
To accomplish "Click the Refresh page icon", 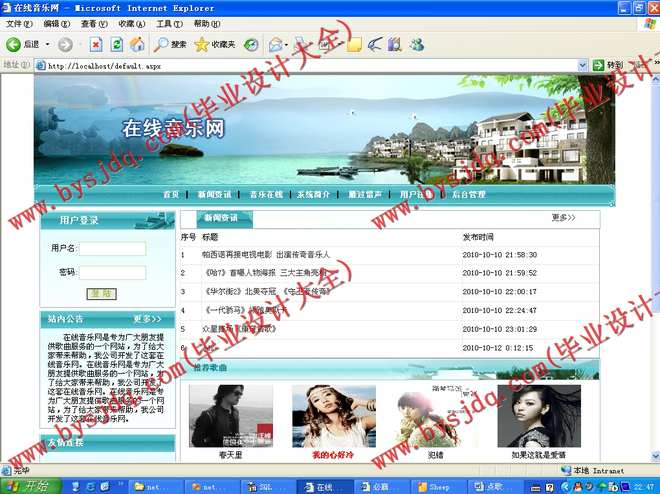I will pyautogui.click(x=117, y=44).
